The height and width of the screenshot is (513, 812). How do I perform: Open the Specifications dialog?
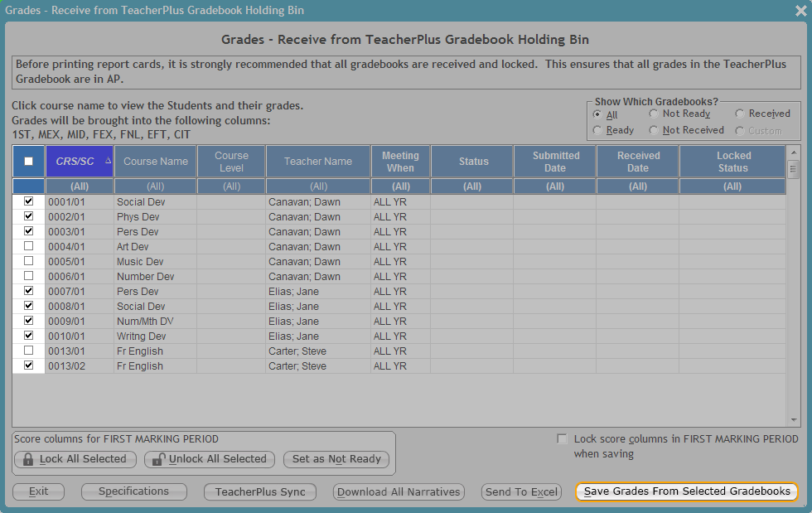pos(133,491)
